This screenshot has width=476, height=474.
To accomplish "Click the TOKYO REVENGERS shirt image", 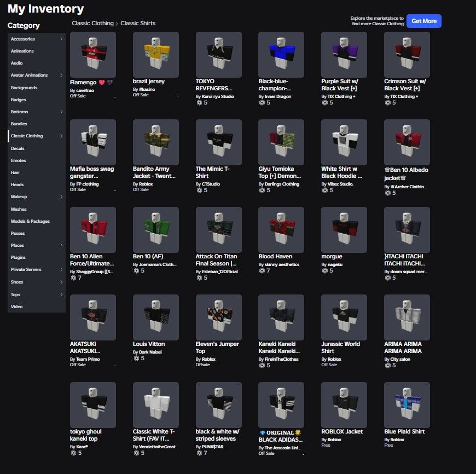I will (218, 55).
